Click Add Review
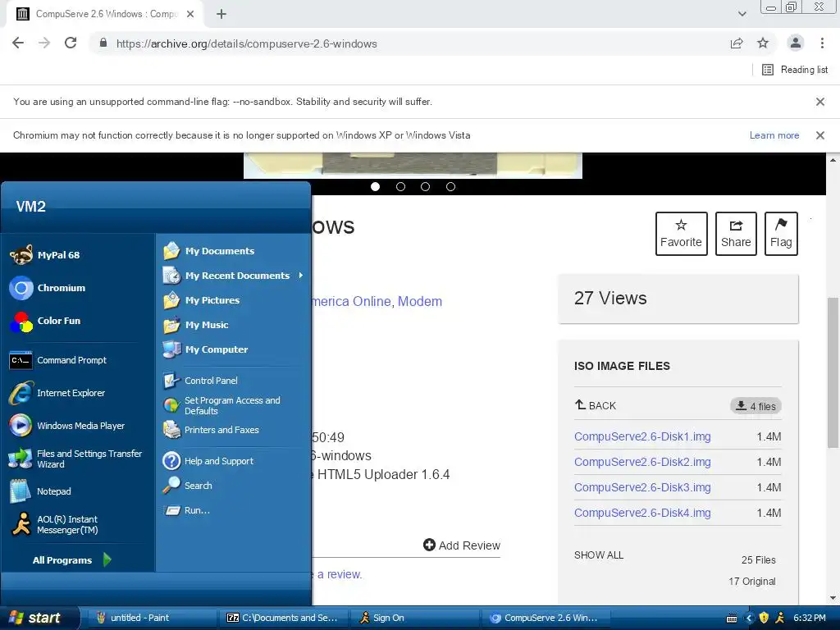This screenshot has height=630, width=840. (x=461, y=546)
